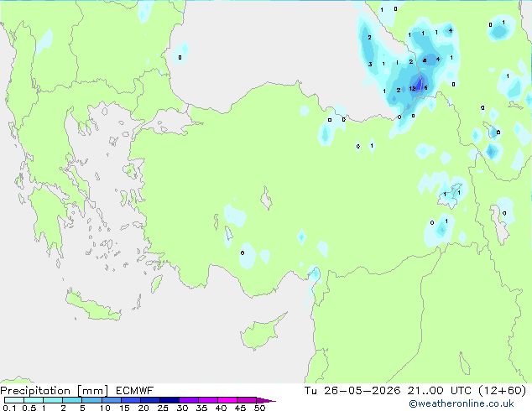Click the 'ECMWF' model label

[x=135, y=391]
